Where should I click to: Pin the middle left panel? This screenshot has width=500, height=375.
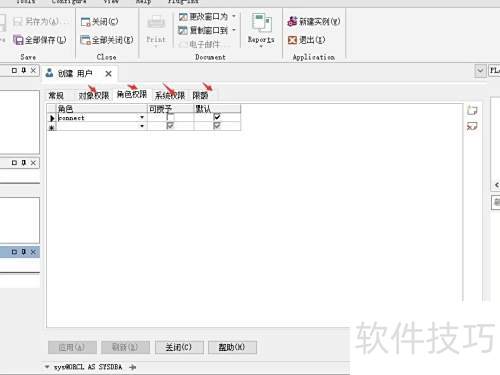tap(24, 163)
